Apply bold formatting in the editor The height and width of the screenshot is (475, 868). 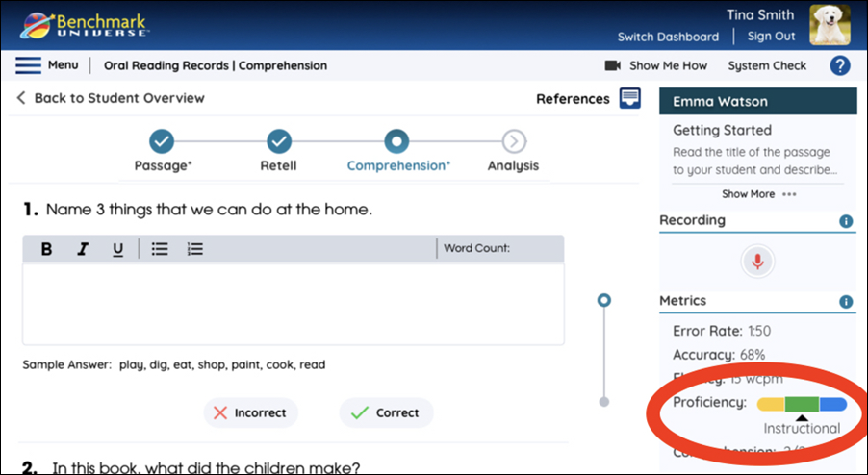pyautogui.click(x=47, y=249)
